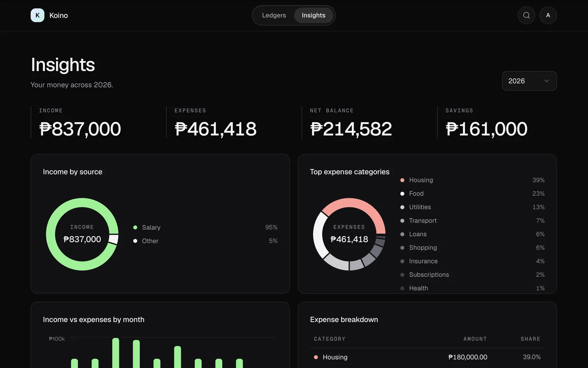The image size is (588, 368).
Task: Click the AMOUNT column header
Action: pos(475,339)
